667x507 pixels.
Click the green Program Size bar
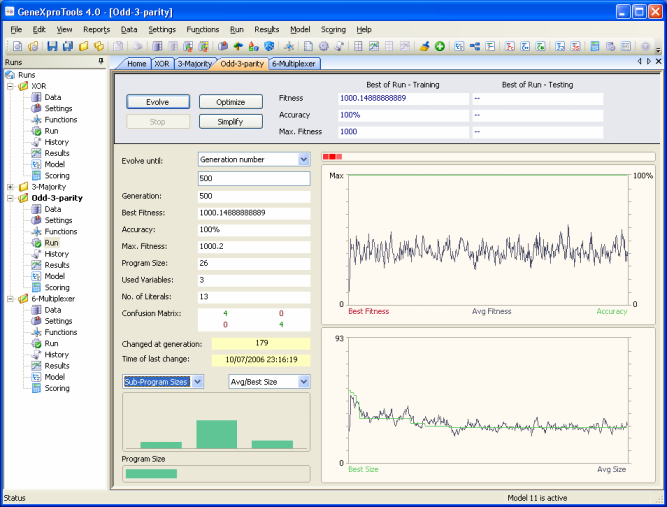(151, 473)
